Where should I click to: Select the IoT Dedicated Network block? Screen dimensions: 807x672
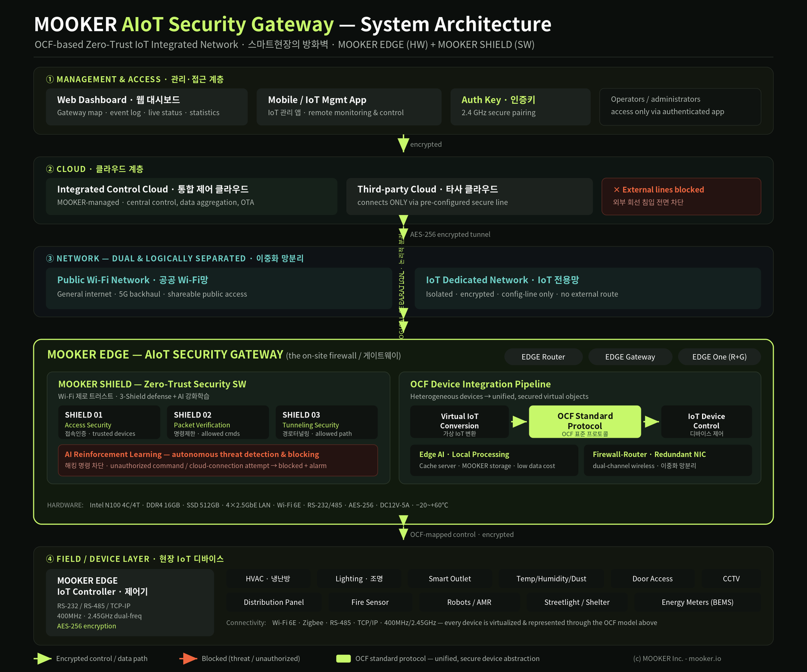pyautogui.click(x=588, y=288)
